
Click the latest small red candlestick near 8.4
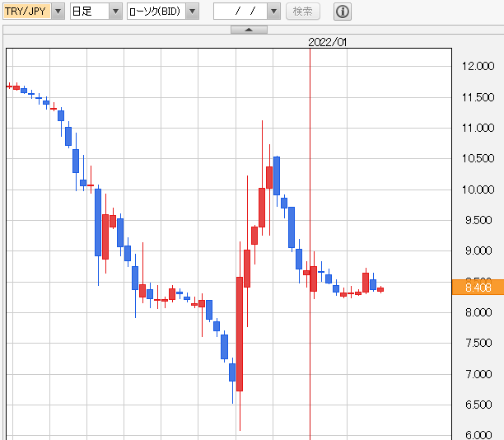pyautogui.click(x=380, y=289)
